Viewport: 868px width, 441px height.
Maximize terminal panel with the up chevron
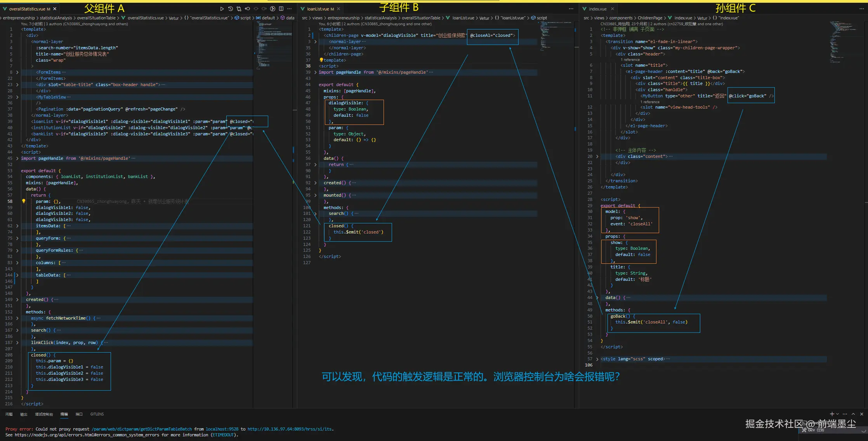point(853,414)
